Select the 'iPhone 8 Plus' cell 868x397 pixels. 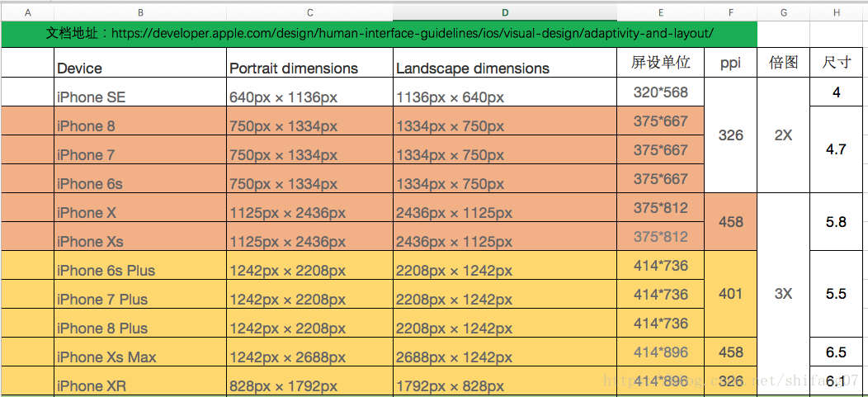(x=140, y=323)
